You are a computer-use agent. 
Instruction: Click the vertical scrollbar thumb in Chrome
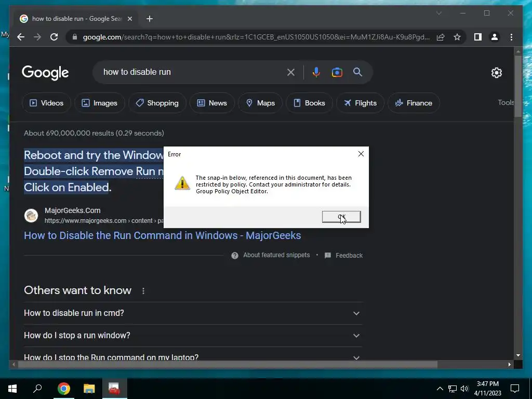coord(518,86)
